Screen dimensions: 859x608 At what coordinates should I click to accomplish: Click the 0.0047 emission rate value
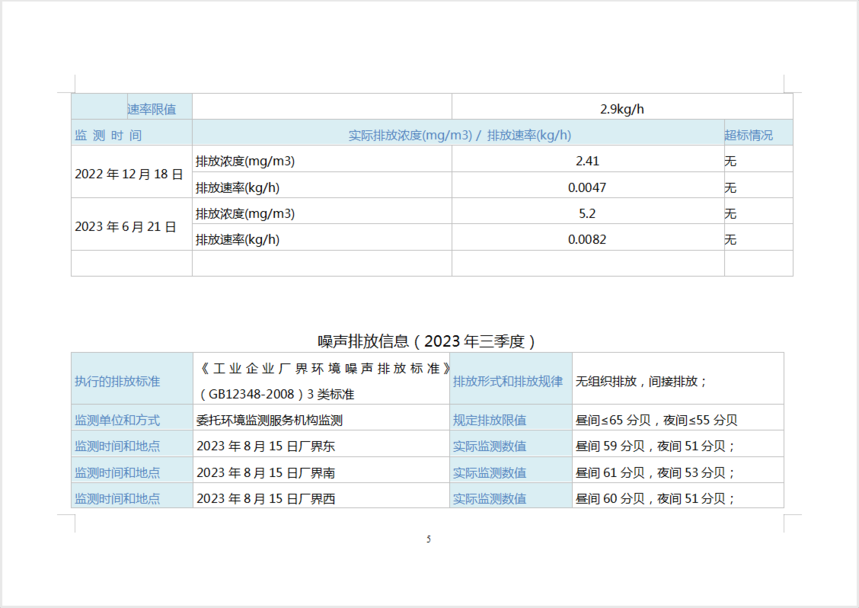click(588, 187)
